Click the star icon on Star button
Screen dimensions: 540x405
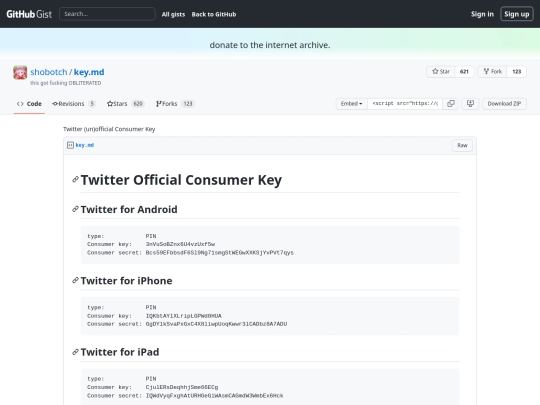point(435,71)
